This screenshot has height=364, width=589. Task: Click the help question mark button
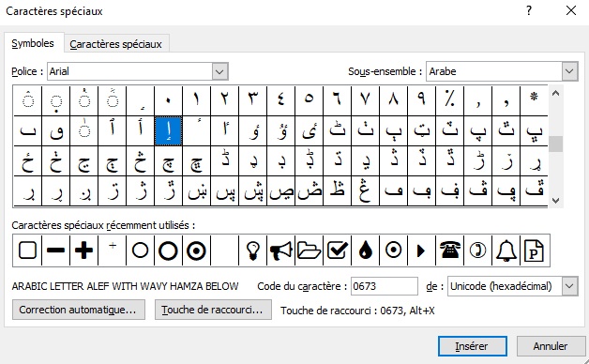[x=529, y=10]
